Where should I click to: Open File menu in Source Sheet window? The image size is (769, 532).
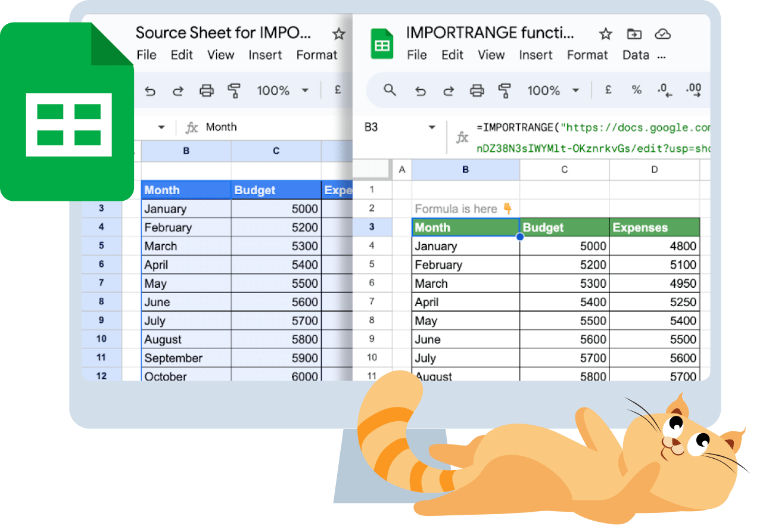point(147,55)
